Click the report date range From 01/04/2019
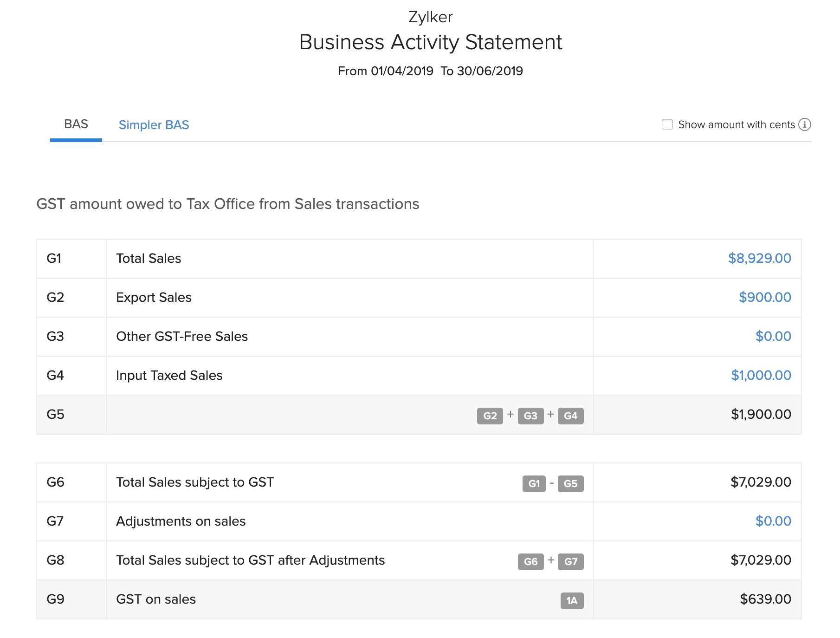The height and width of the screenshot is (638, 840). click(x=385, y=71)
